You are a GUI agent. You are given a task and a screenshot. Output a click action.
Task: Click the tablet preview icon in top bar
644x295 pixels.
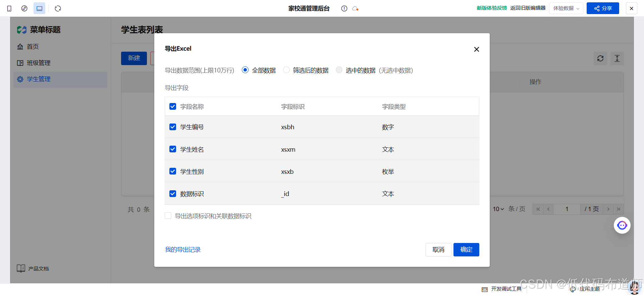pos(24,8)
